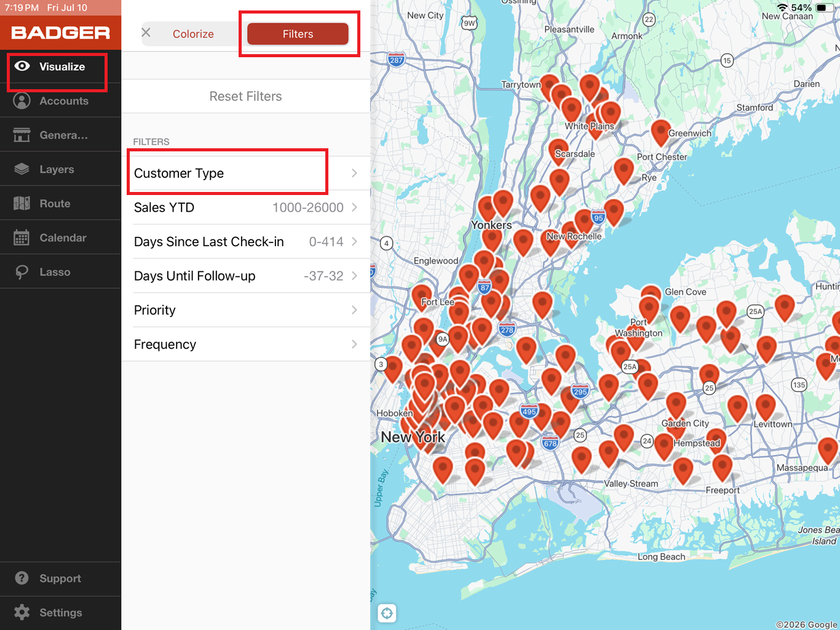Click the Layers stack icon
Viewport: 840px width, 630px height.
coord(22,169)
